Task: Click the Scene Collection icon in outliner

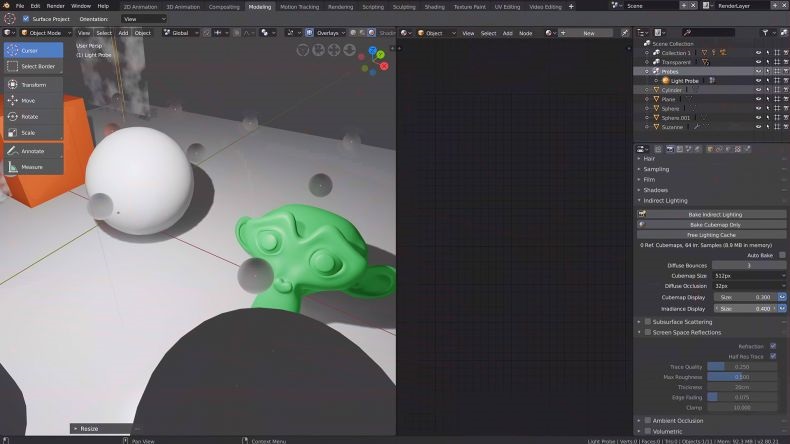Action: click(x=647, y=43)
